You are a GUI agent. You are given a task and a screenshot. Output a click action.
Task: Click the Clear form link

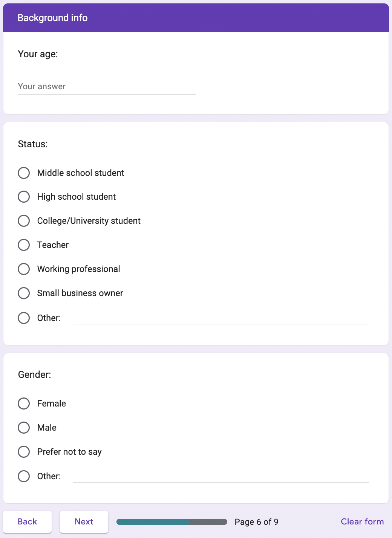[362, 522]
